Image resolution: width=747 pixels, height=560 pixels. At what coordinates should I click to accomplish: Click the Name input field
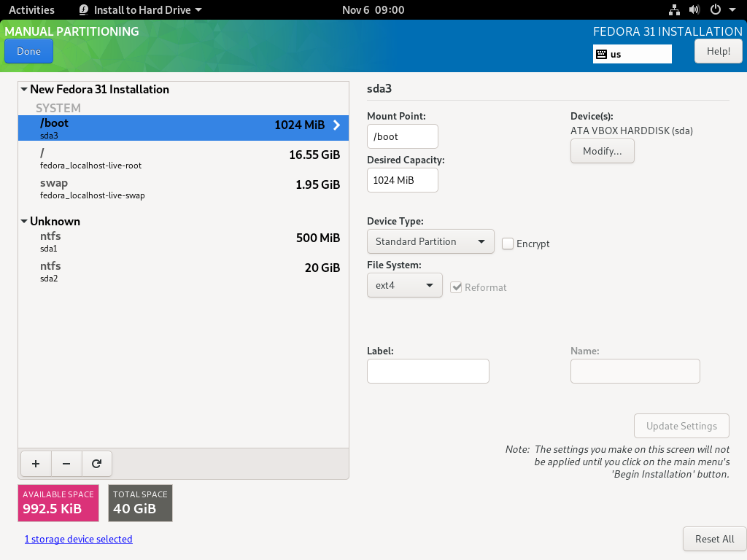click(635, 371)
